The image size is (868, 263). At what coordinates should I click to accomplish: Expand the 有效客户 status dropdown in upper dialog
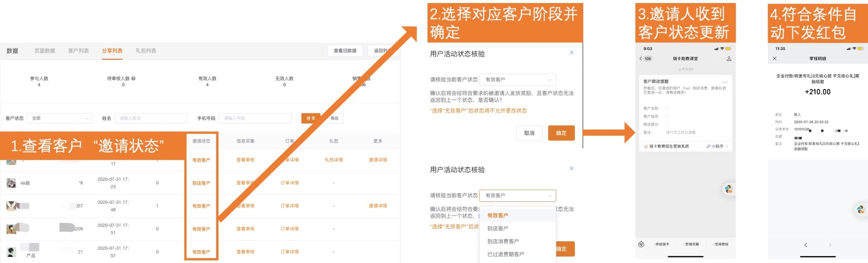[x=517, y=80]
